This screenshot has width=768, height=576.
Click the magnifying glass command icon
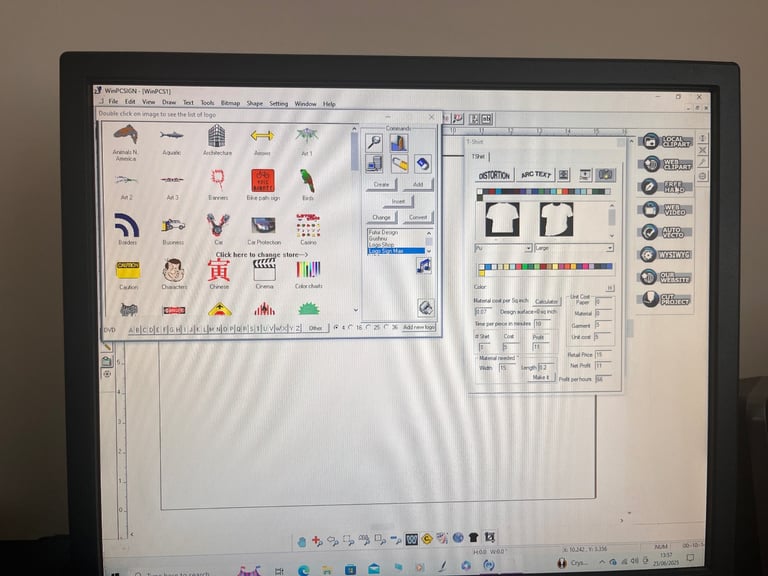coord(374,143)
